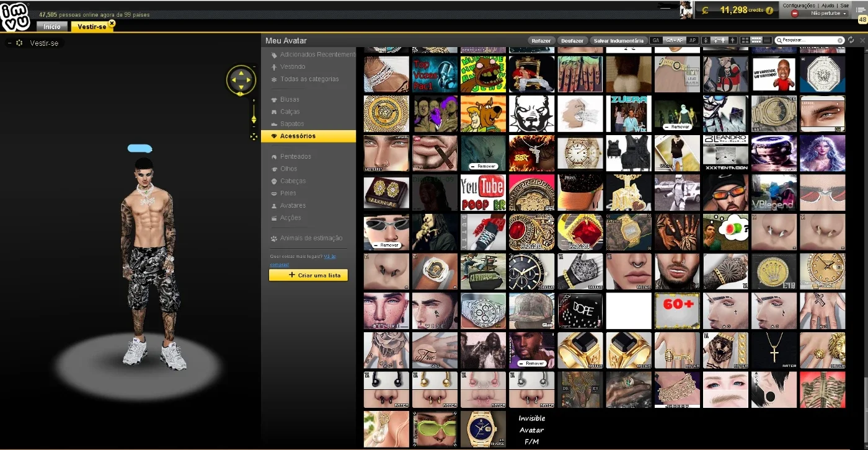Open the Peles category
Viewport: 868px width, 450px height.
pos(288,193)
